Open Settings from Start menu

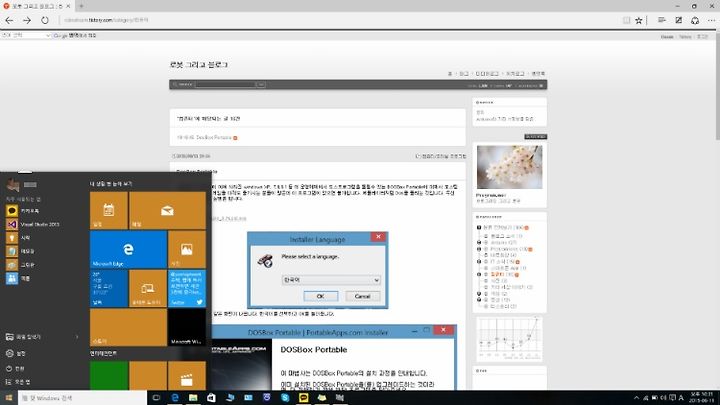point(16,353)
